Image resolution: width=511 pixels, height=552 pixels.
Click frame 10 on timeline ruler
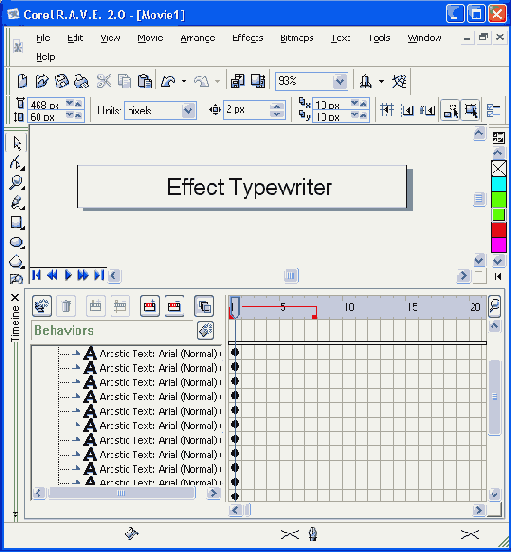349,307
